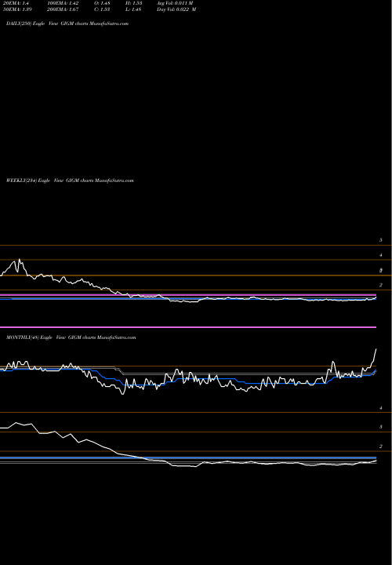This screenshot has width=392, height=565.
Task: Click the MONTHLY(48) Eagle View chart title
Action: (71, 337)
